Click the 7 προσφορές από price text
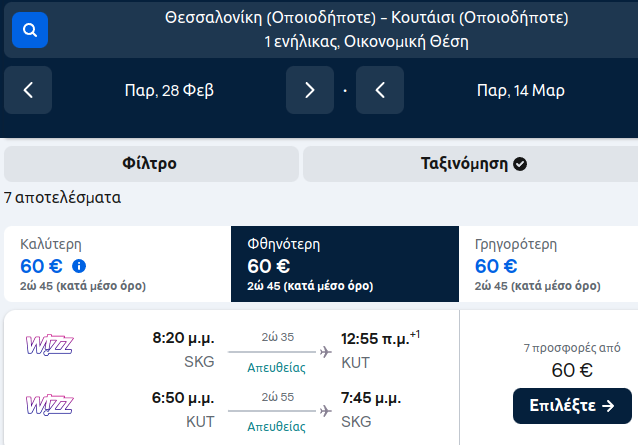The height and width of the screenshot is (445, 638). point(572,348)
